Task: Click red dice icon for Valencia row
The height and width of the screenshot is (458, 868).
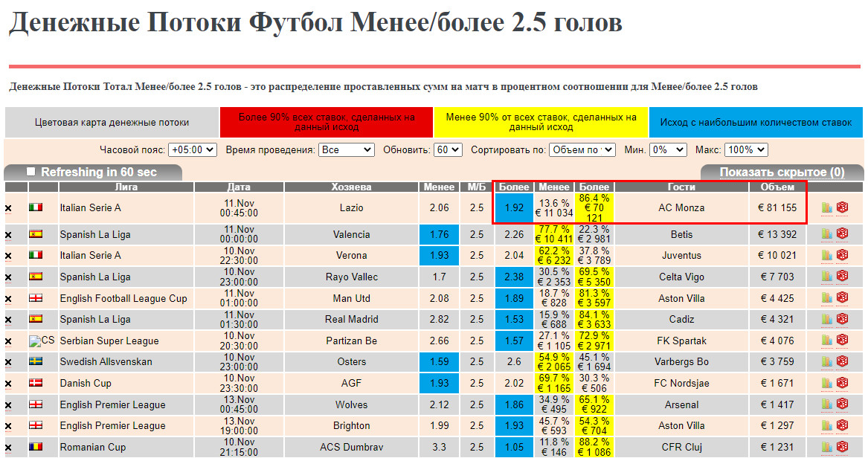Action: coord(842,233)
